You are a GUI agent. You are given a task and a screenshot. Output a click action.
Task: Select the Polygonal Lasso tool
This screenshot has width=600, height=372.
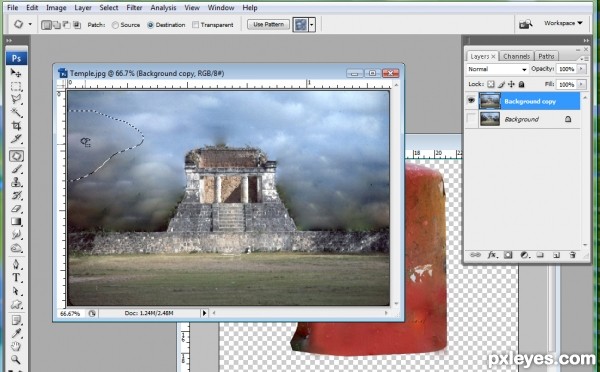(16, 99)
